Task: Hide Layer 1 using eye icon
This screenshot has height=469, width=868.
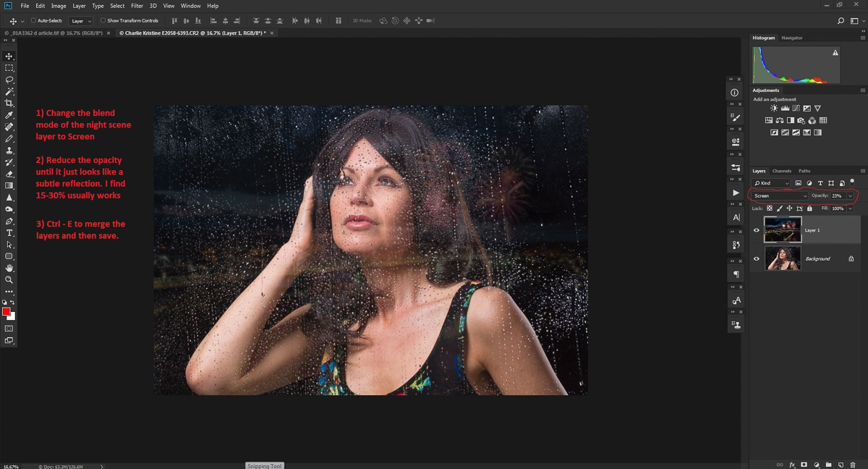Action: (757, 230)
